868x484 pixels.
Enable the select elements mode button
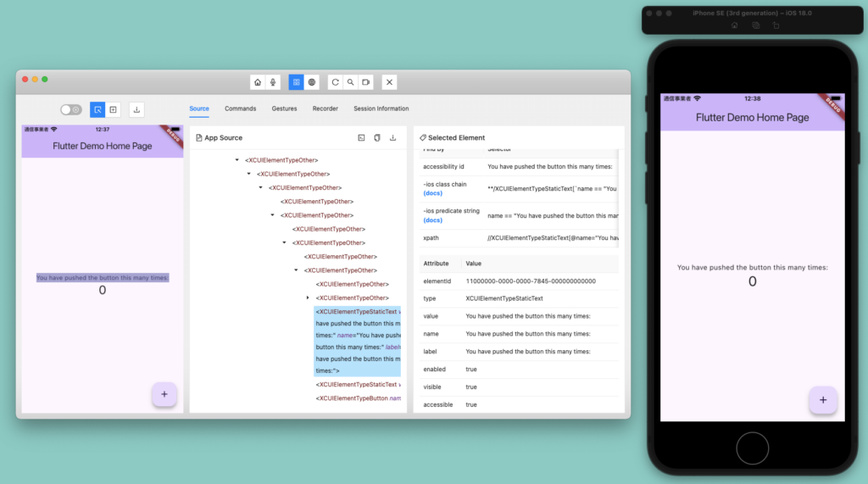tap(97, 109)
